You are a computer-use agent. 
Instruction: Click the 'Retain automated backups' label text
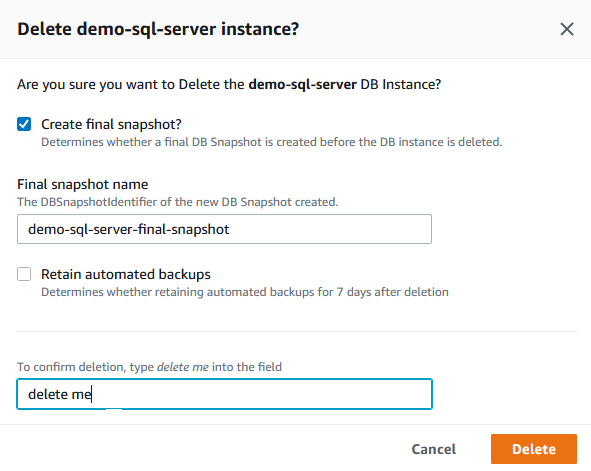tap(126, 274)
